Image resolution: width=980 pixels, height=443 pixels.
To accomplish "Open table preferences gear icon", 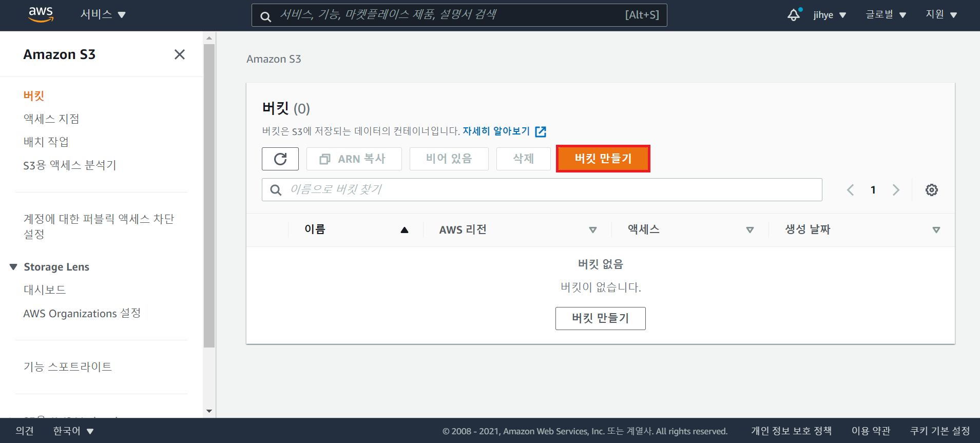I will (x=932, y=190).
